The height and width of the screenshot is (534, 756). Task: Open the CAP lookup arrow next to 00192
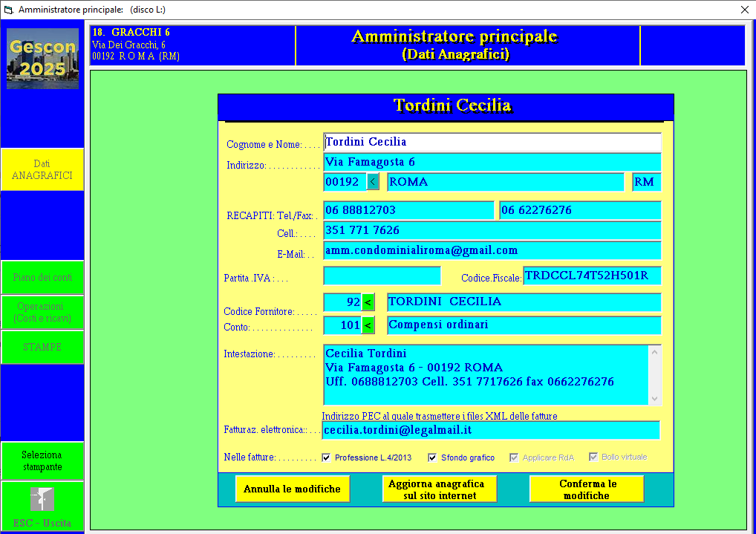click(x=373, y=182)
